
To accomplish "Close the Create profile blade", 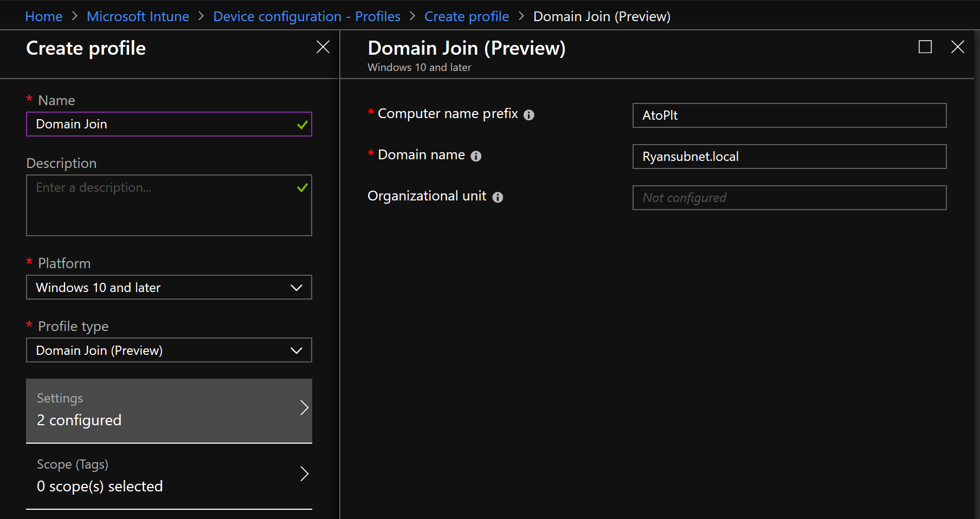I will (x=323, y=47).
